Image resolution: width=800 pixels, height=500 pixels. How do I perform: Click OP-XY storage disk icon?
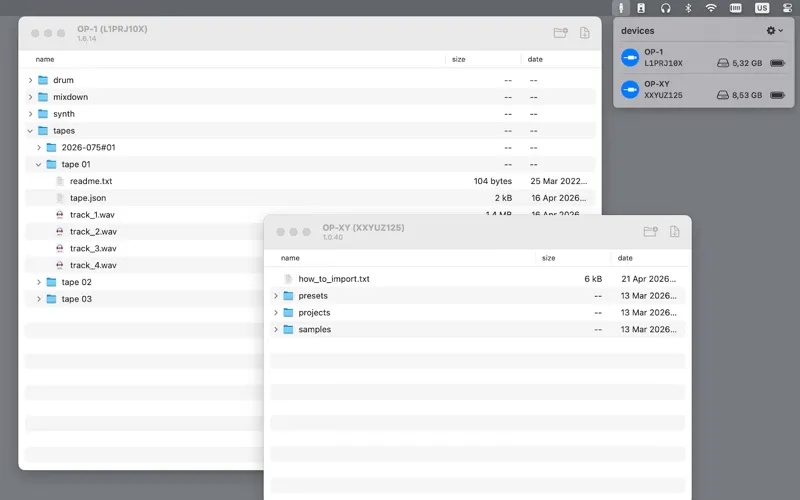point(723,95)
